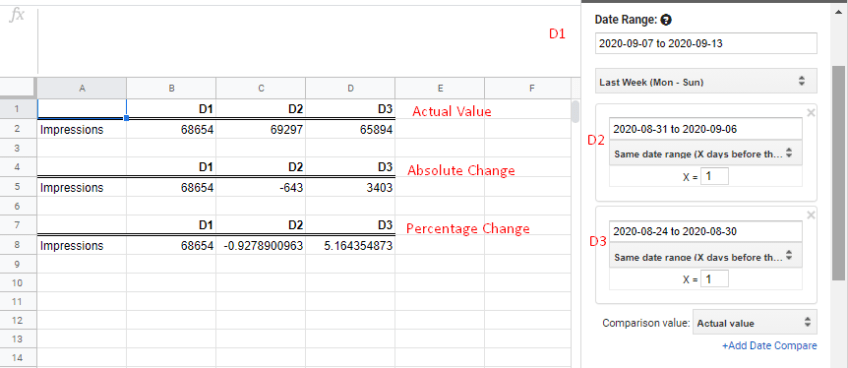The image size is (848, 368).
Task: Click the 2020-09-07 to 2020-09-13 date field
Action: [x=706, y=44]
